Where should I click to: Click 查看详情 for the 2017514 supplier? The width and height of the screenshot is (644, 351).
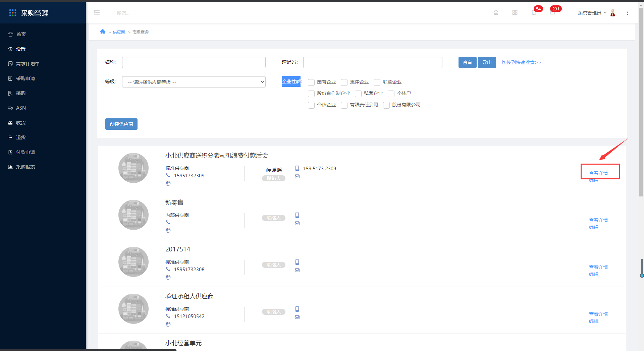coord(598,267)
